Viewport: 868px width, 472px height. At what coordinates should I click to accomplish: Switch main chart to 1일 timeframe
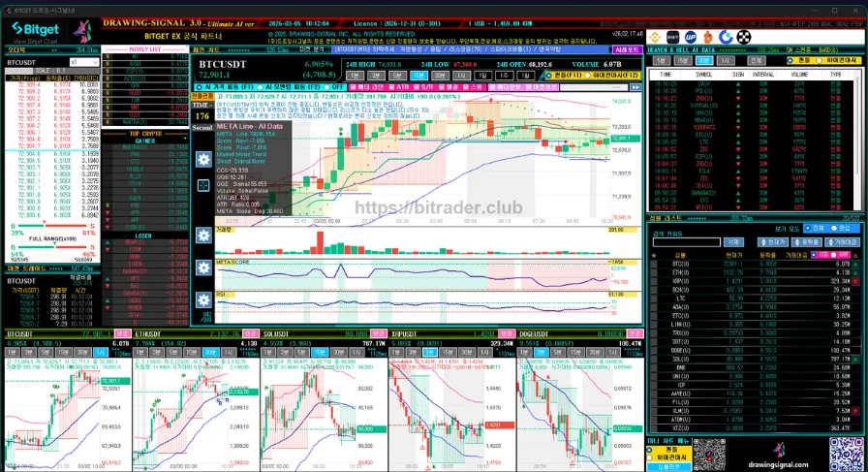pos(482,76)
